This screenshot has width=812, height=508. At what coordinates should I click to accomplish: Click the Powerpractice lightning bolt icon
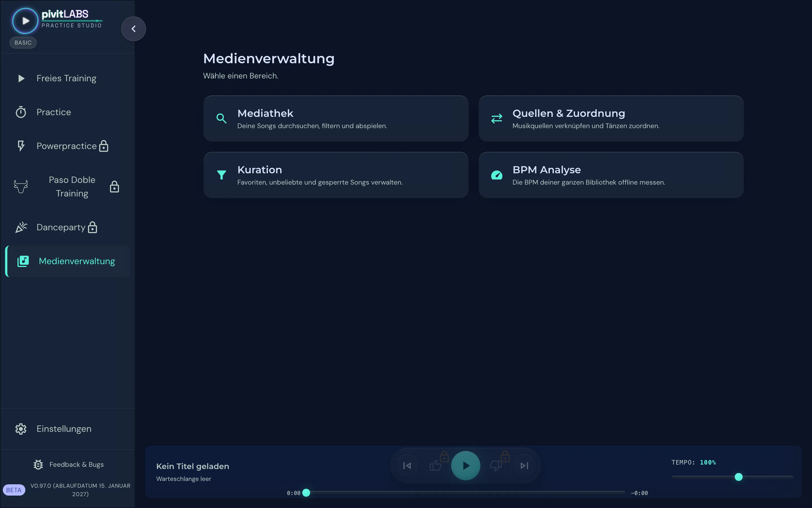pos(21,146)
